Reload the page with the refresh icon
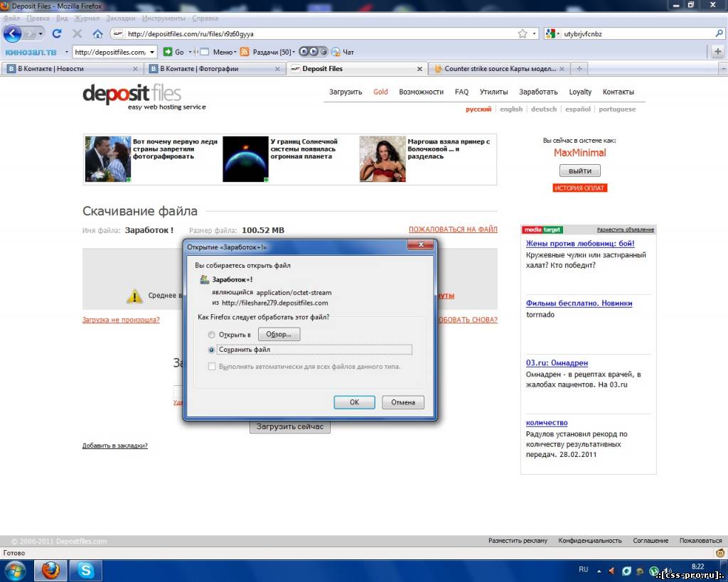The width and height of the screenshot is (728, 582). (x=57, y=33)
